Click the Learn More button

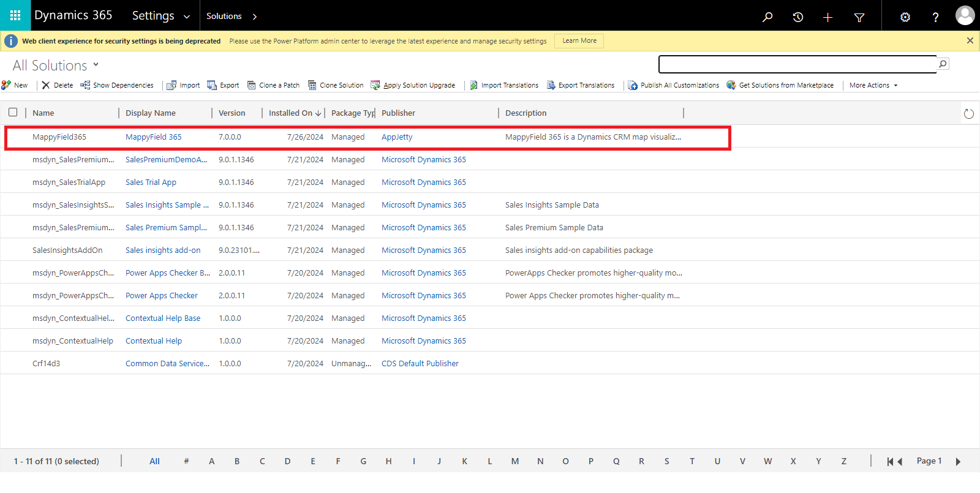579,40
